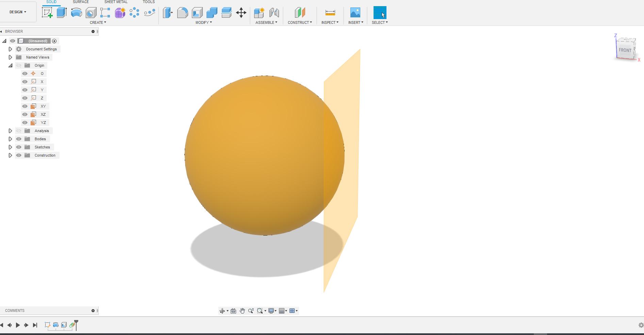Toggle visibility of XY plane

25,106
